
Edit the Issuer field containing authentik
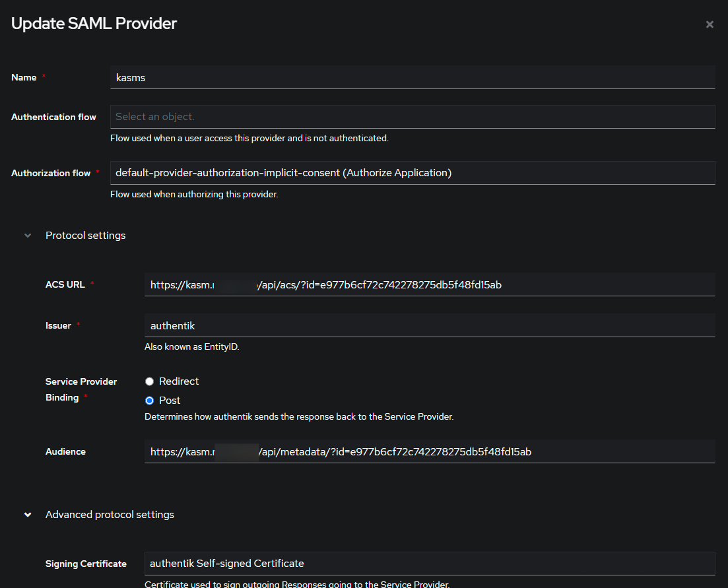click(430, 325)
